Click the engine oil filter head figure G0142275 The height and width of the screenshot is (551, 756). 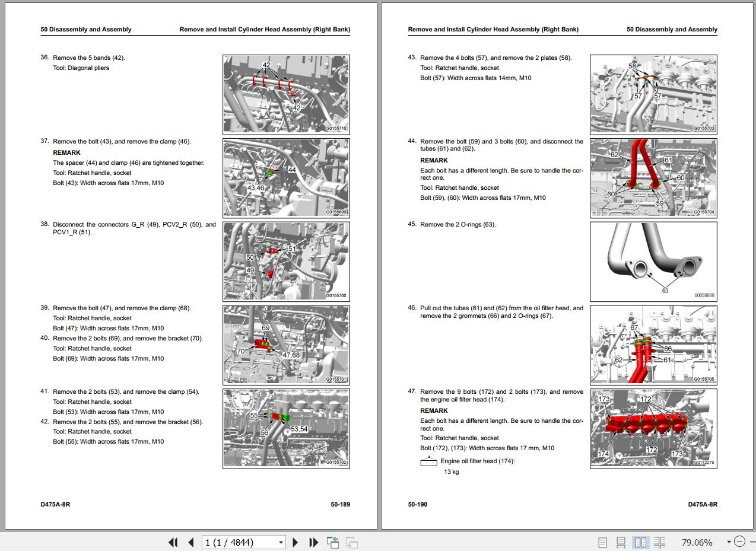point(653,428)
